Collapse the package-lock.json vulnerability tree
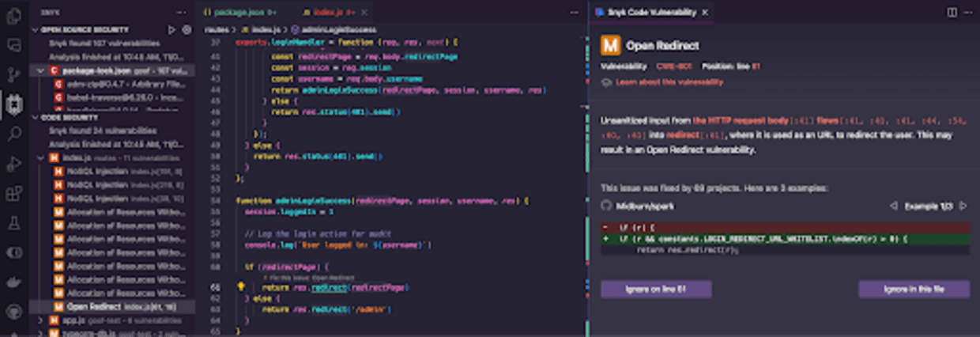This screenshot has width=980, height=337. (43, 70)
